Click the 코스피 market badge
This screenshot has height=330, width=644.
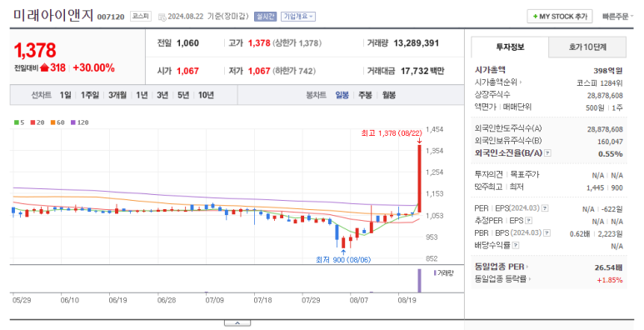coord(141,16)
